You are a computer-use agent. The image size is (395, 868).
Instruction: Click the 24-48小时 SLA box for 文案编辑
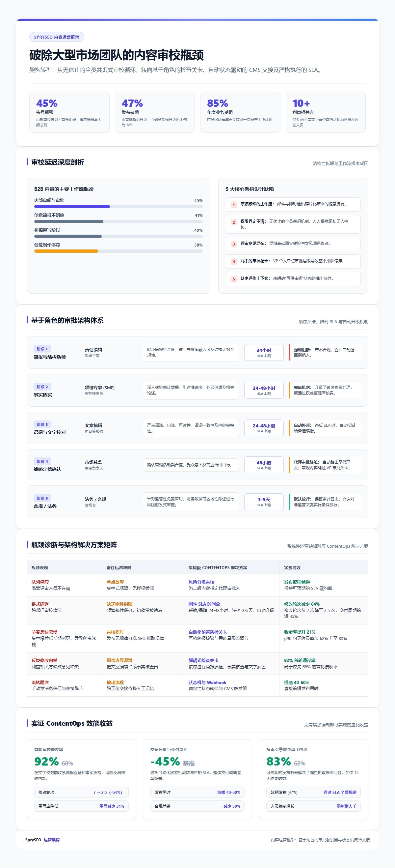point(264,428)
